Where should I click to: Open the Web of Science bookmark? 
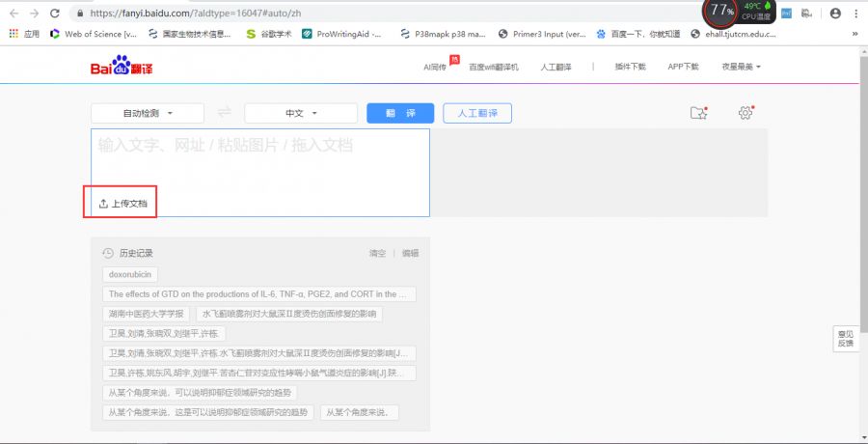(x=93, y=34)
